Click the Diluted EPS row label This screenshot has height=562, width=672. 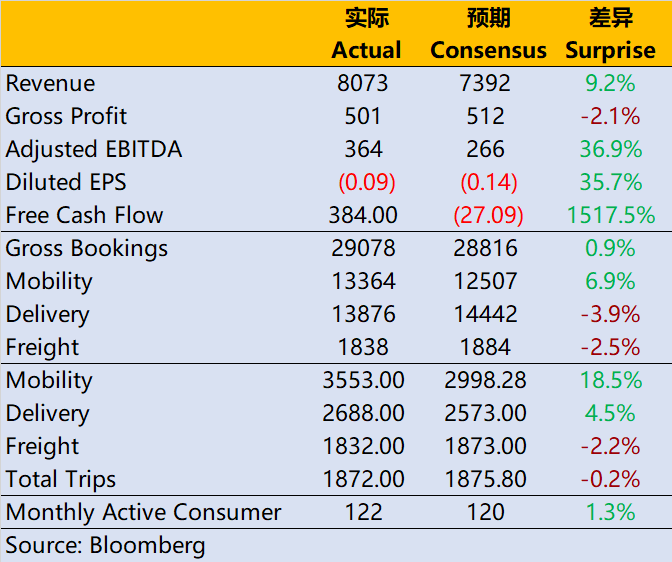pos(66,183)
